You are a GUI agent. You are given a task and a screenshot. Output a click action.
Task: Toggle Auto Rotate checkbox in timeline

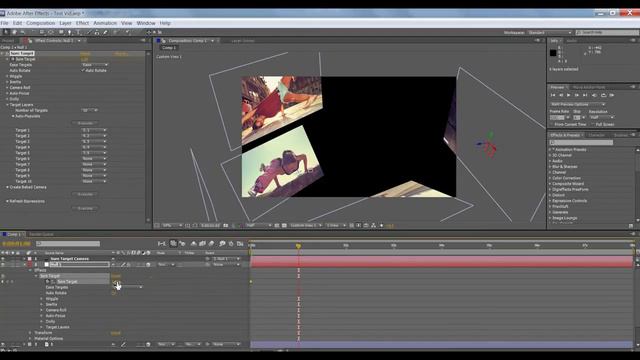tap(113, 293)
